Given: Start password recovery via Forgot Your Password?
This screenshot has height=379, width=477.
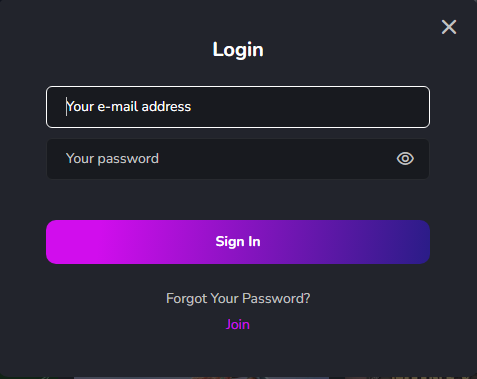Looking at the screenshot, I should (238, 299).
